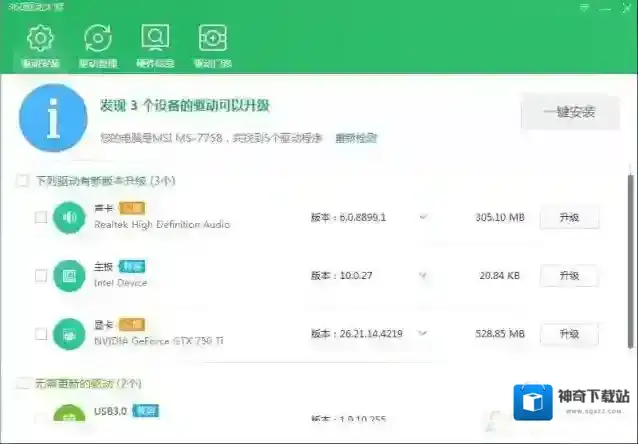The height and width of the screenshot is (444, 638).
Task: Expand version dropdown for Intel 10.0.27
Action: [423, 275]
